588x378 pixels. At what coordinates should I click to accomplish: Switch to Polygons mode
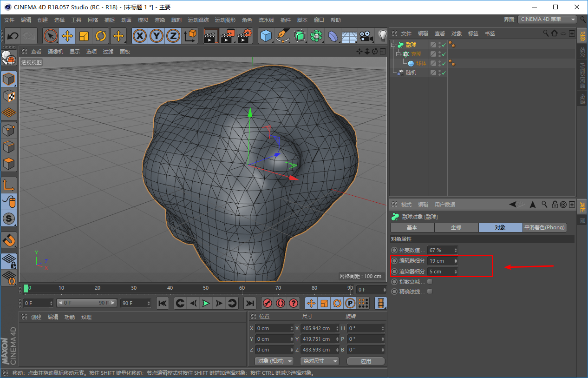[9, 164]
